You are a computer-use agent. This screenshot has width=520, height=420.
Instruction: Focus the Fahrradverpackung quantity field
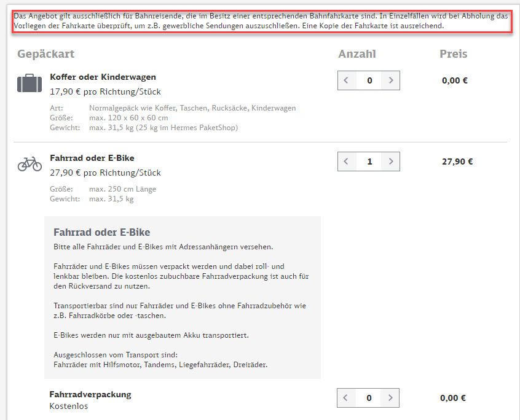[x=369, y=398]
